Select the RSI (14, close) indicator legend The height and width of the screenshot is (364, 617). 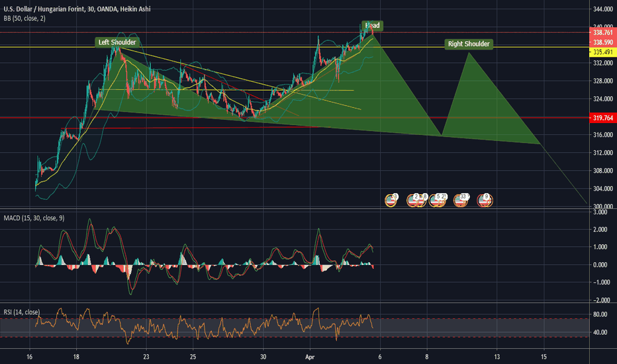tap(22, 312)
